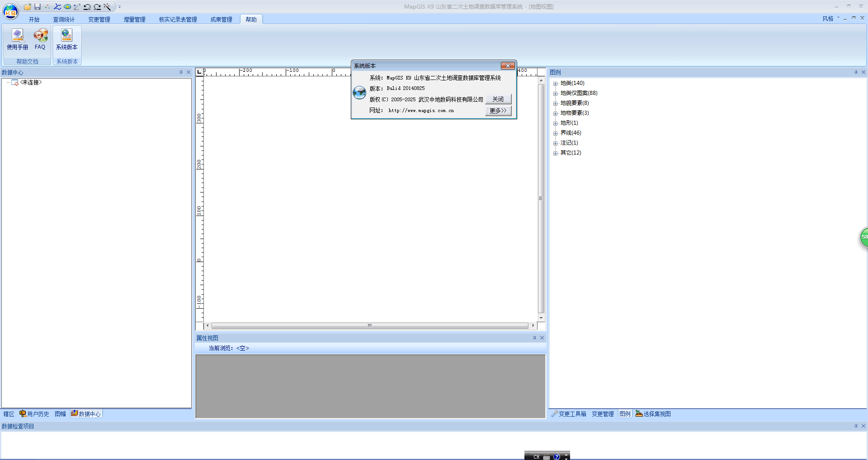Expand the 地形(1) legend node
Screen dimensions: 868x460
coord(555,123)
